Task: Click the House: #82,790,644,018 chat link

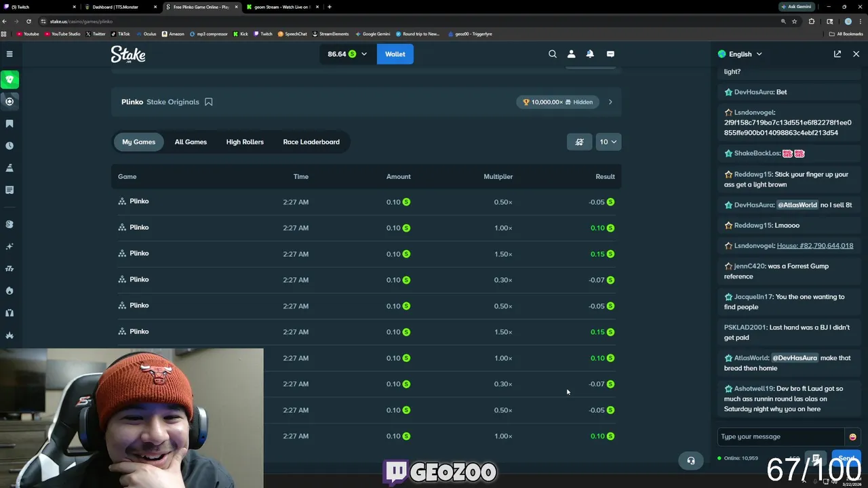Action: pyautogui.click(x=815, y=245)
